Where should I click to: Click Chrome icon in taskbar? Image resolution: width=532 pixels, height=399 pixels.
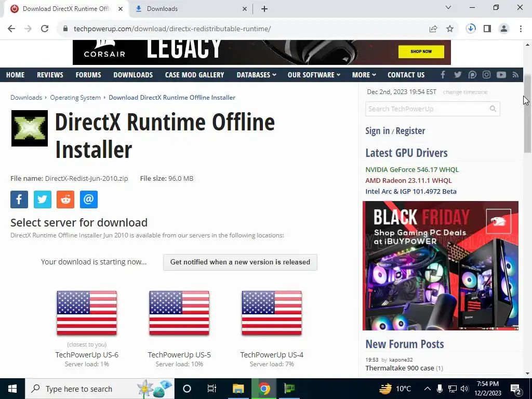(264, 389)
